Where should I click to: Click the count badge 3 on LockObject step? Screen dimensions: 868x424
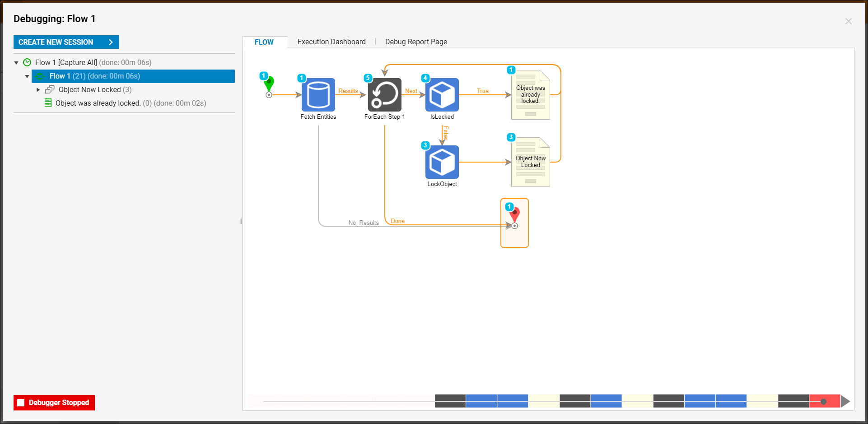tap(425, 145)
